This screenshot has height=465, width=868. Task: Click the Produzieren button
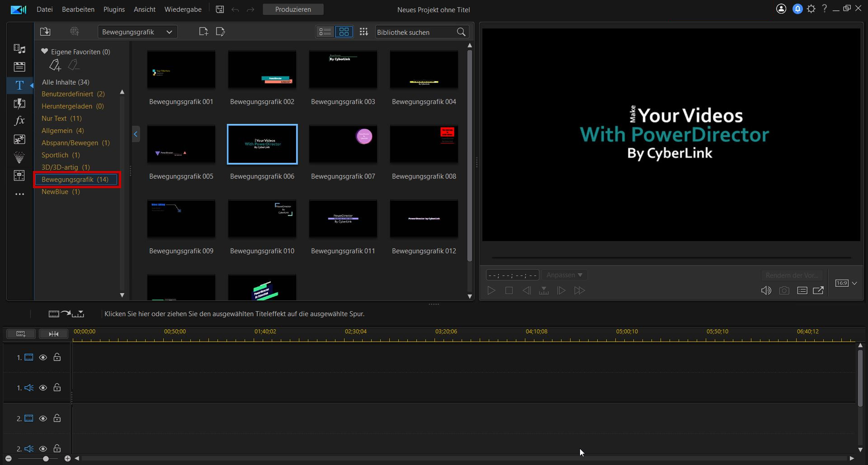click(293, 9)
